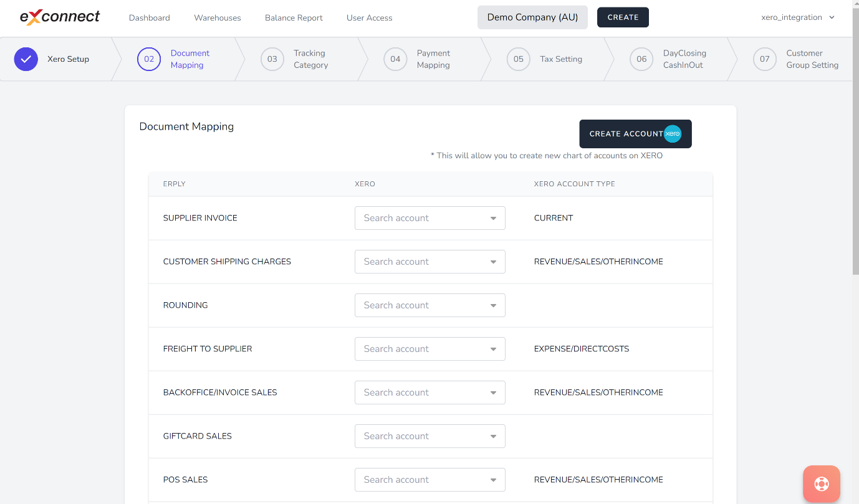The image size is (859, 504).
Task: Click the EXPENSE/DIRECTCOSTS account type text
Action: [x=582, y=349]
